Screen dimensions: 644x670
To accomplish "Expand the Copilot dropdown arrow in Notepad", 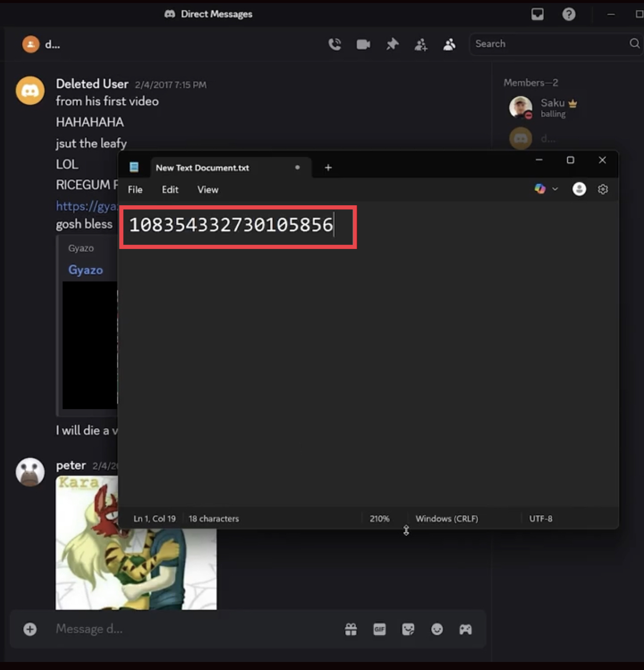I will 555,189.
